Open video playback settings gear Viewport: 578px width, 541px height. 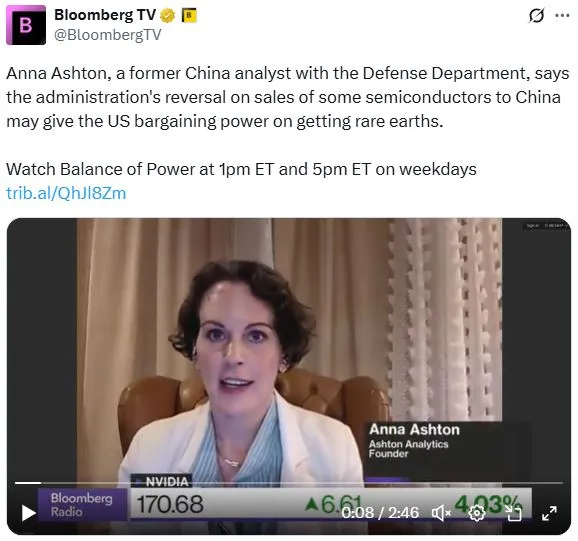point(477,513)
